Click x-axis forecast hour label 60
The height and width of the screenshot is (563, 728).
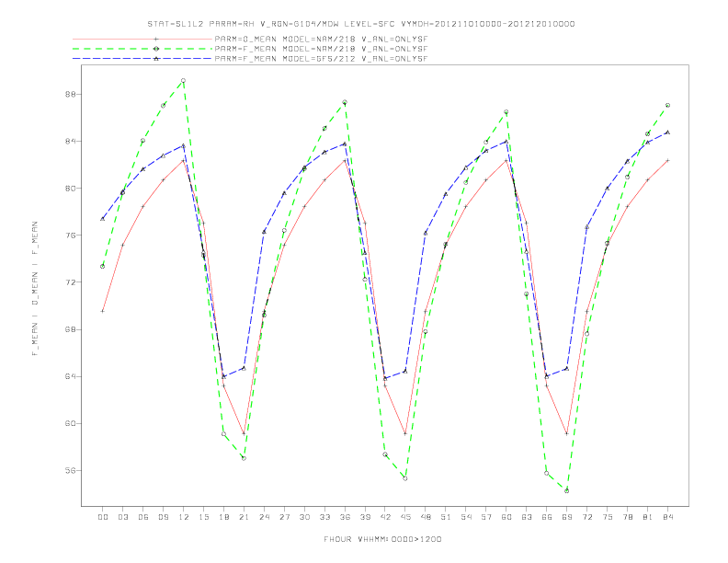(x=506, y=517)
